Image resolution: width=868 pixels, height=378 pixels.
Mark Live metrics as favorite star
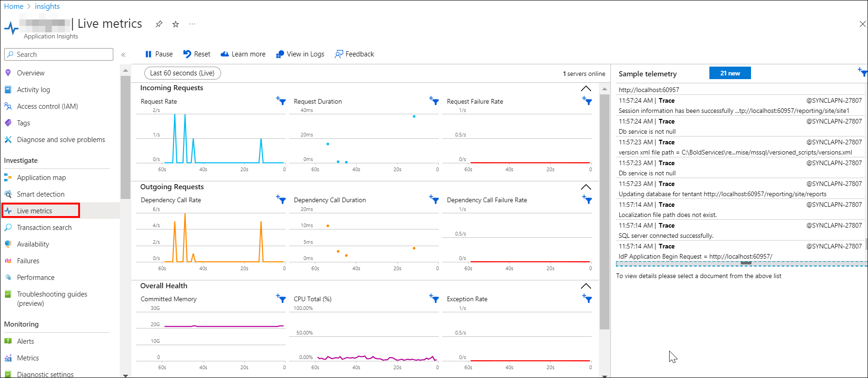(x=176, y=24)
